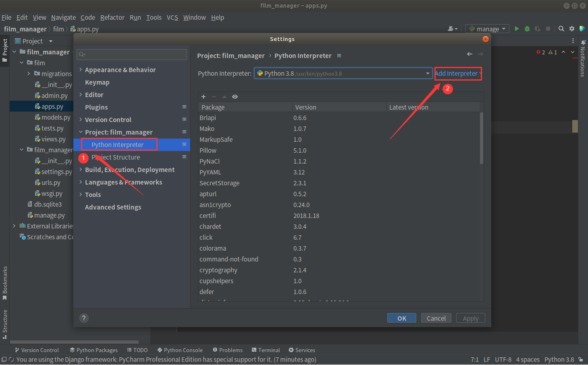The width and height of the screenshot is (588, 365).
Task: Open the manage run configuration dropdown
Action: pyautogui.click(x=487, y=29)
